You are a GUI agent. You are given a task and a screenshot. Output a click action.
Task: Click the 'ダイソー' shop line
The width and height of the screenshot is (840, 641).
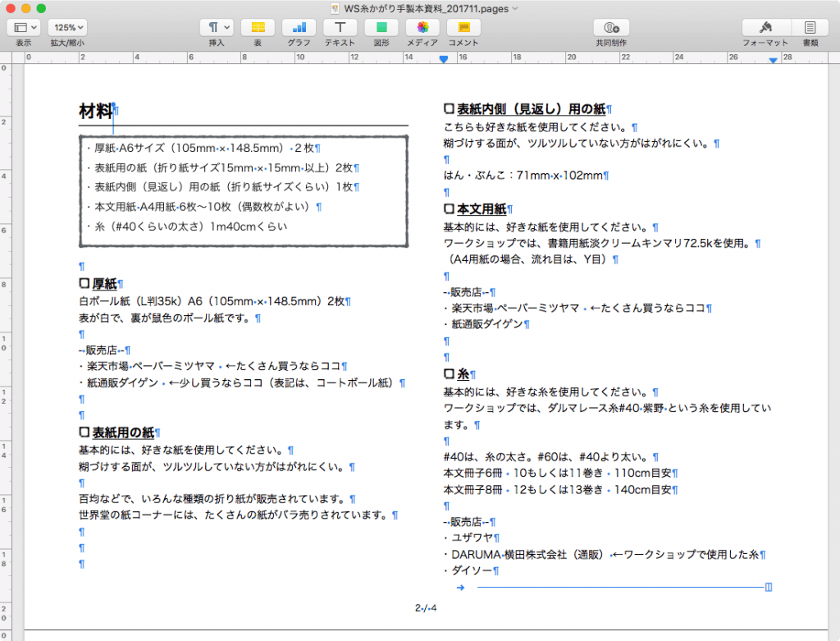point(472,570)
